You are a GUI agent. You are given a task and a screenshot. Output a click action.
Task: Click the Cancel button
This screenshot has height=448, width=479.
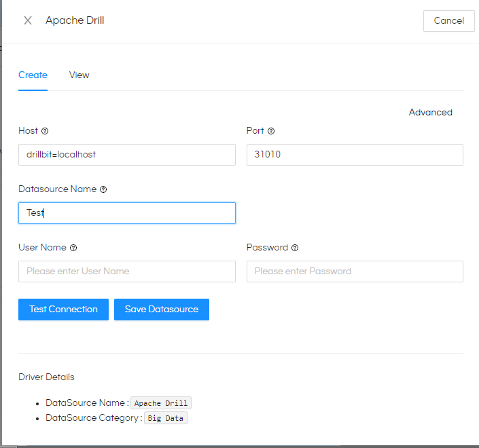coord(448,21)
